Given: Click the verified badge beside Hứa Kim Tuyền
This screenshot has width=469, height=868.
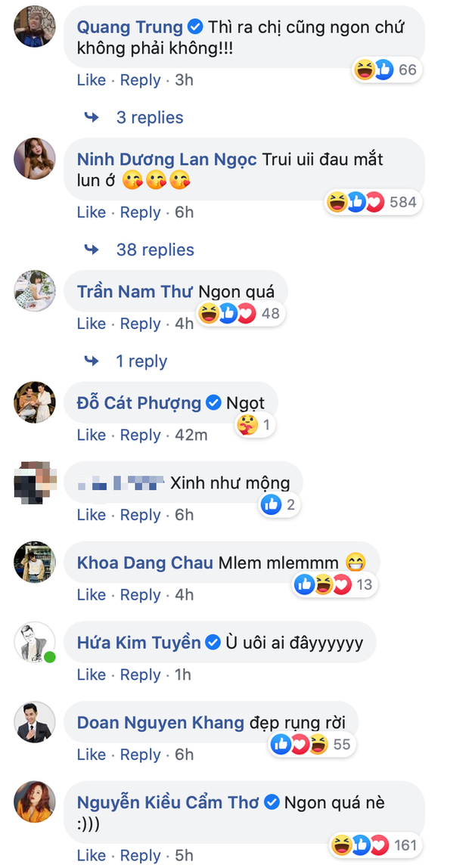Looking at the screenshot, I should pyautogui.click(x=213, y=643).
